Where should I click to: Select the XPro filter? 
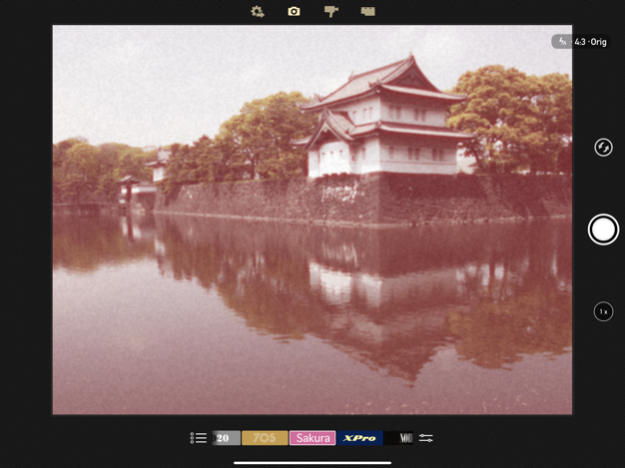tap(360, 438)
